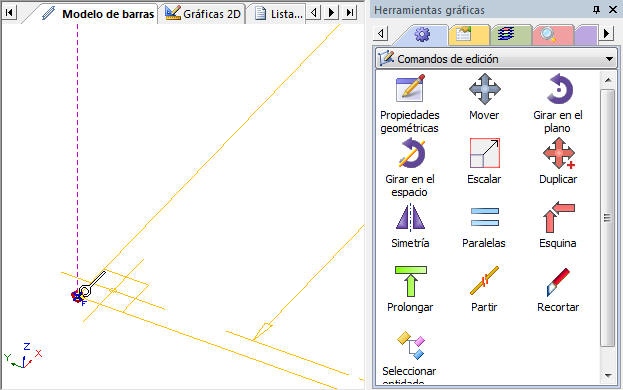
Task: Go to last document tab arrow
Action: 350,13
